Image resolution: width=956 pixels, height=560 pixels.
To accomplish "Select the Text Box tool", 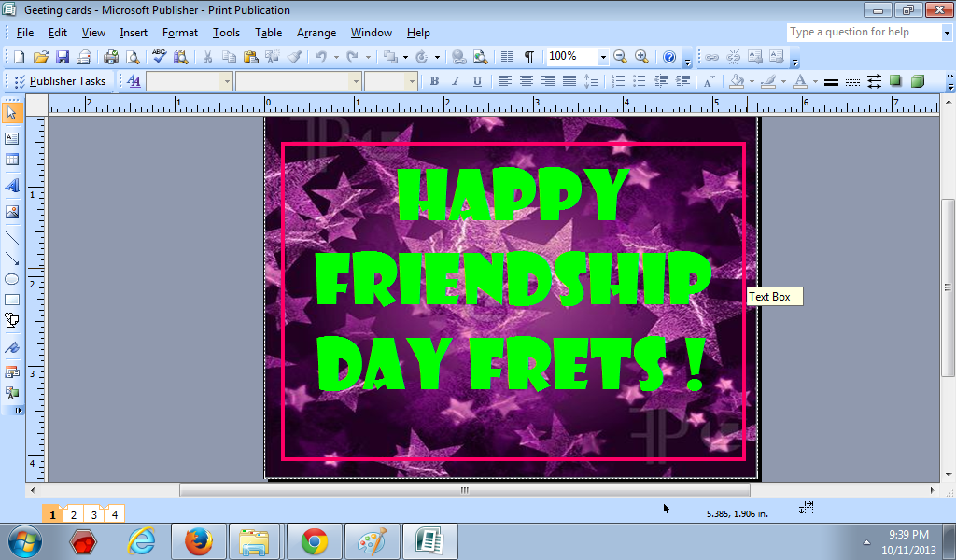I will tap(12, 138).
